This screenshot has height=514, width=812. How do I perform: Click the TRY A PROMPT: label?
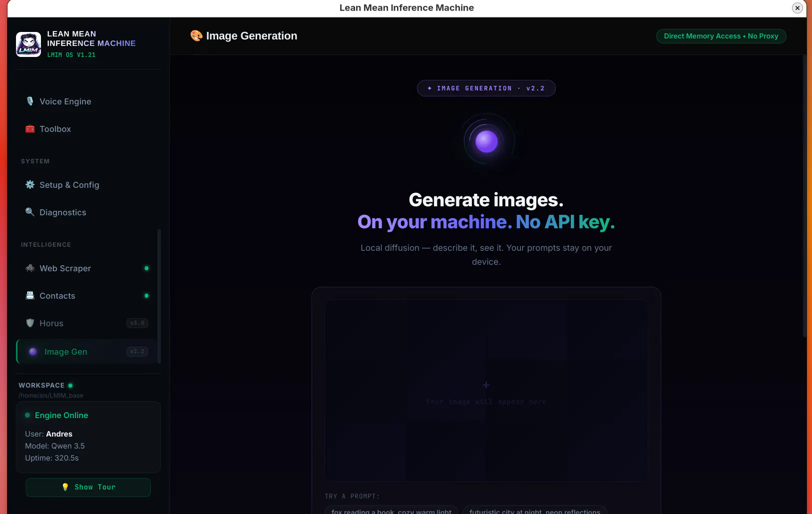tap(352, 496)
